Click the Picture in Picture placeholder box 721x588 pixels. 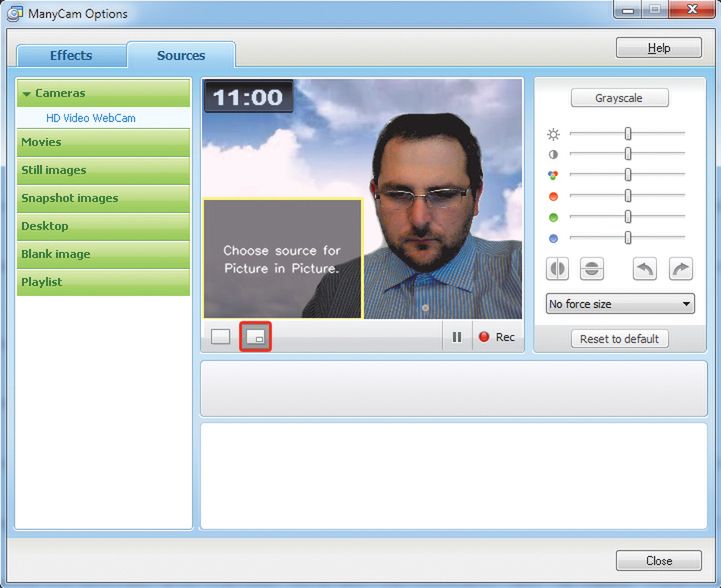283,259
